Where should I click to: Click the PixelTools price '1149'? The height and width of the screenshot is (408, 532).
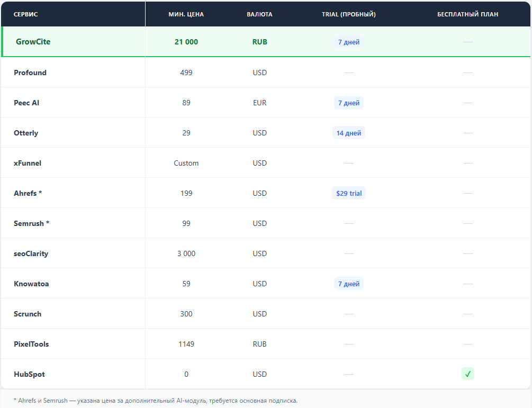tap(186, 344)
